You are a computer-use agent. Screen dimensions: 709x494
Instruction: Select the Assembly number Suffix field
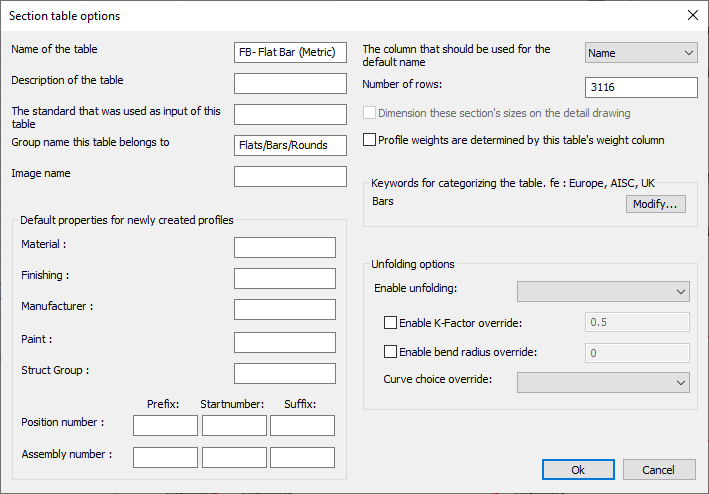pos(302,457)
